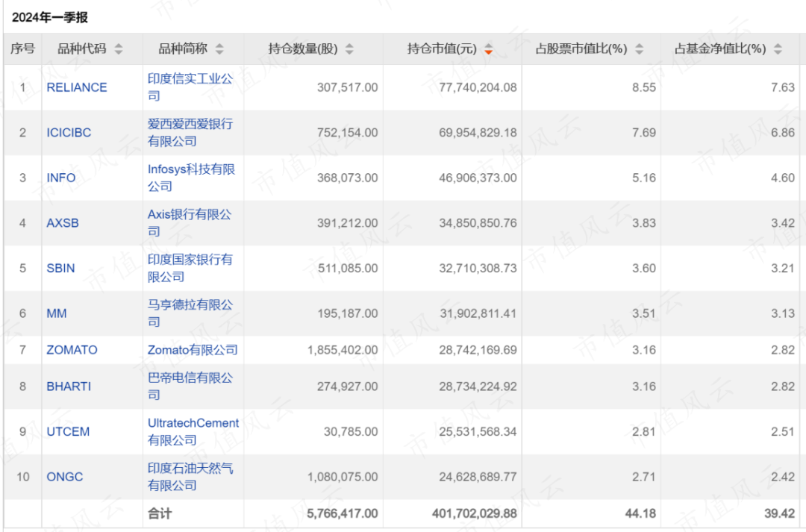806x532 pixels.
Task: Open UltratechCement有限公司 name link
Action: 193,431
